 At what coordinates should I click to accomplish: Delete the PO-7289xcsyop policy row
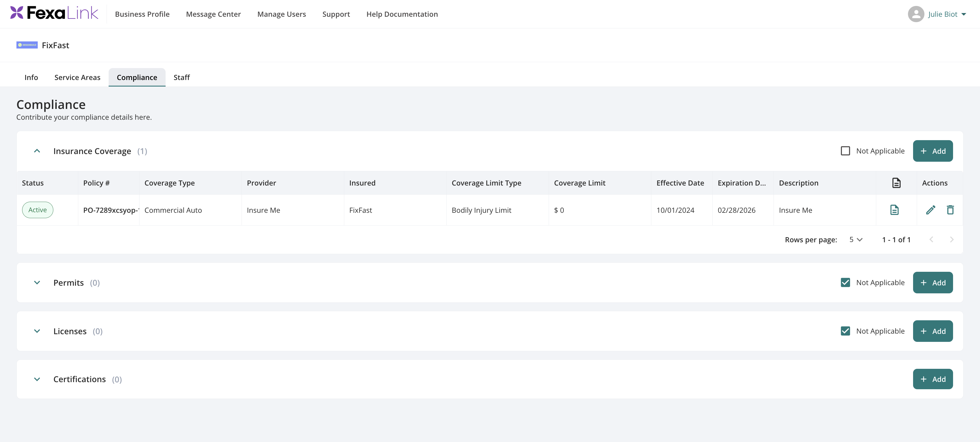[950, 210]
